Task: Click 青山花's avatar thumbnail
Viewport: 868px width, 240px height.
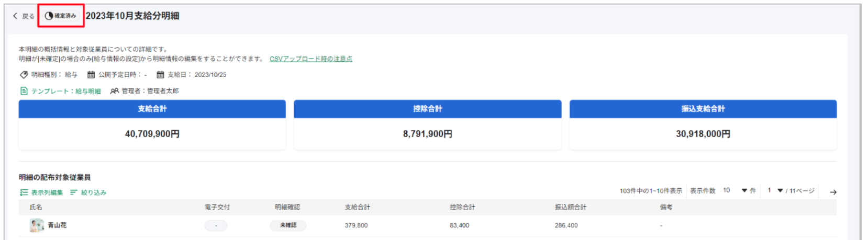Action: click(37, 225)
